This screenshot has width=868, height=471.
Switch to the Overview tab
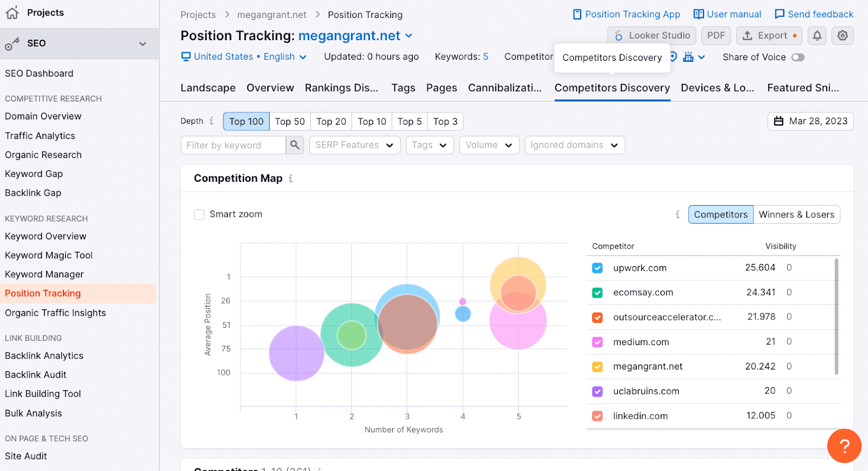[x=270, y=88]
